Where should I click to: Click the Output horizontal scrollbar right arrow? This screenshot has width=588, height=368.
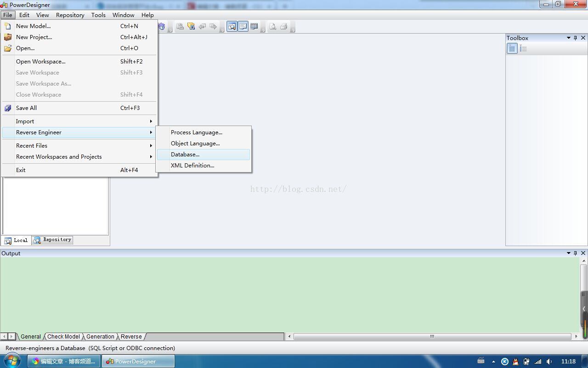pos(577,336)
